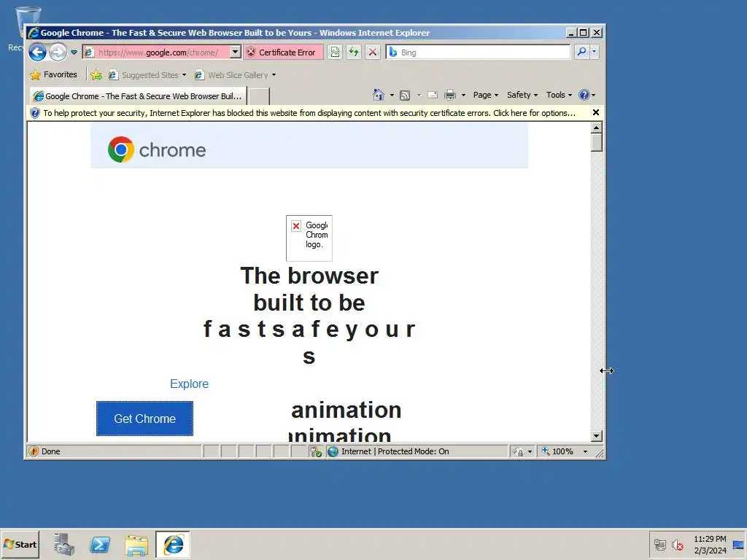Click the Add to Favorites Bar icon
Screen dimensions: 747x560
point(96,75)
